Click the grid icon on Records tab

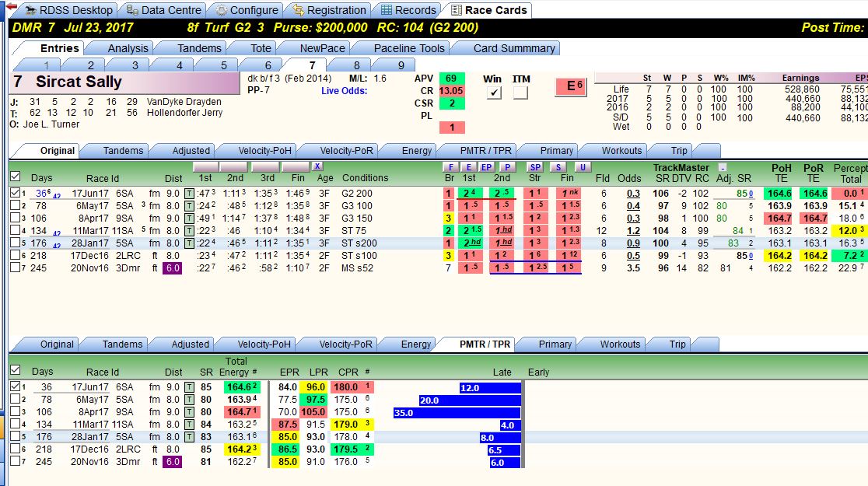tap(387, 11)
